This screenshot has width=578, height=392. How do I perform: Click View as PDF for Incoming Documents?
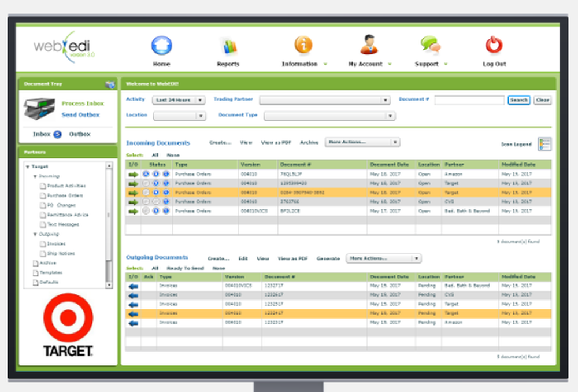276,143
